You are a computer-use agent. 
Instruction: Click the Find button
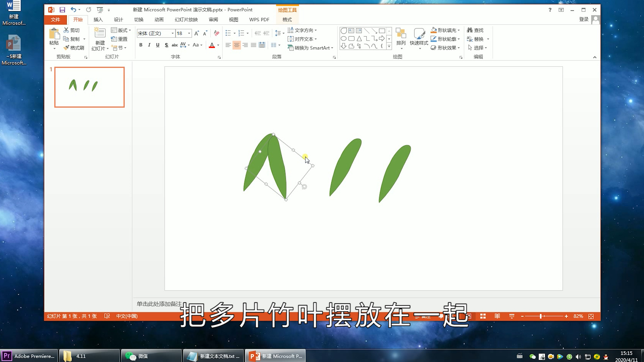[475, 30]
